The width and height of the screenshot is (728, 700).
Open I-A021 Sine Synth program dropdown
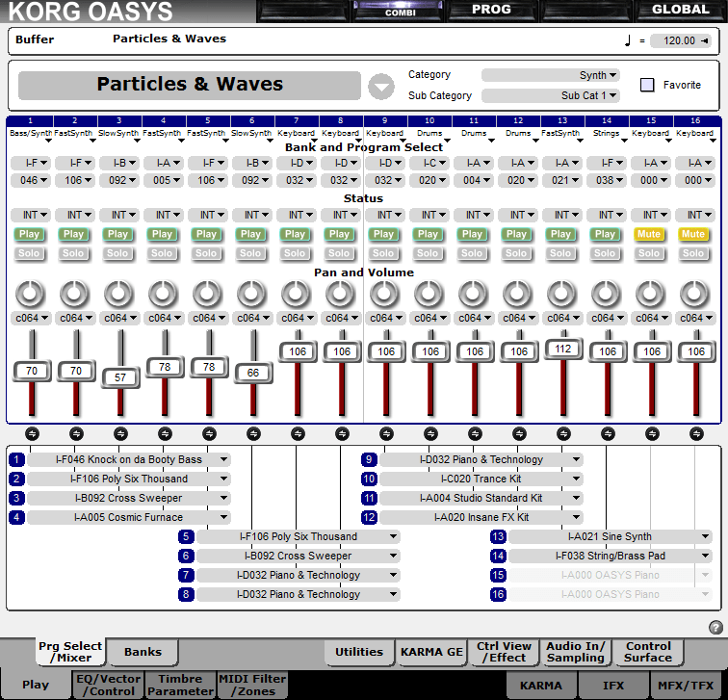[x=611, y=536]
